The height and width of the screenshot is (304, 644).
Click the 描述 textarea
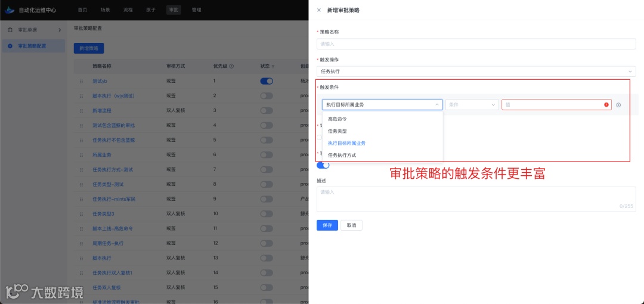pyautogui.click(x=476, y=199)
